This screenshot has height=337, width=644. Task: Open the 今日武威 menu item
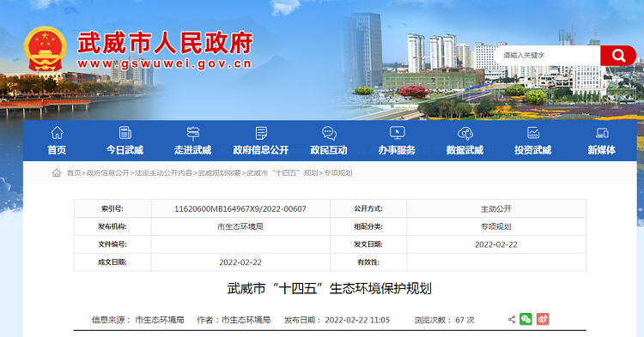125,150
